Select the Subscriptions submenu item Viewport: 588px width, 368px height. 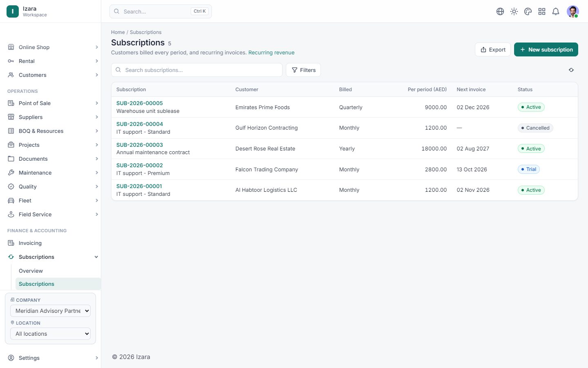(x=58, y=284)
